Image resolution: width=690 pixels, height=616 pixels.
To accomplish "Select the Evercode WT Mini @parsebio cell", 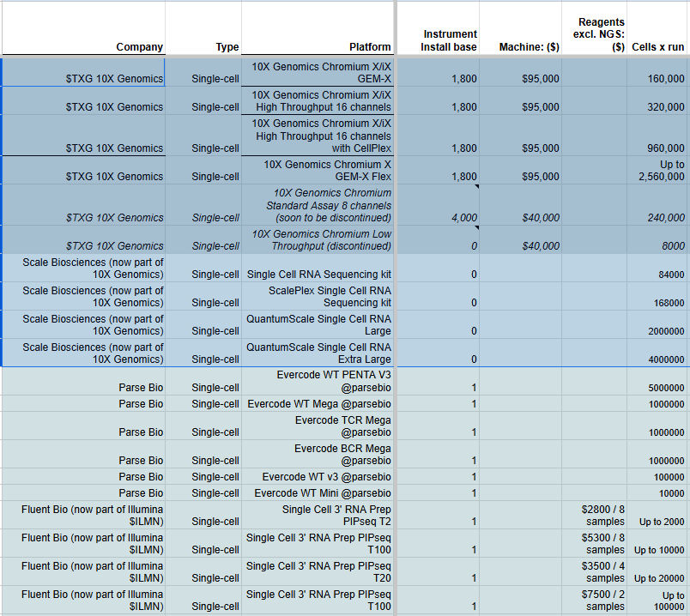I will coord(317,492).
